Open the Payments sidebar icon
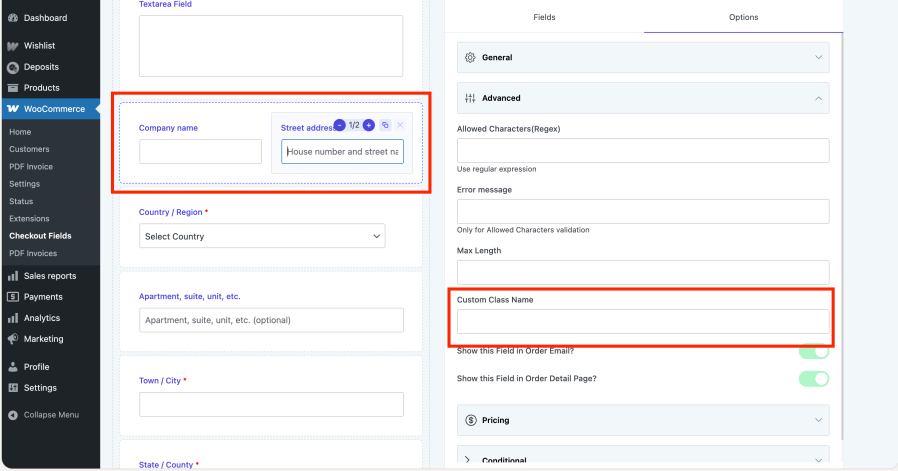The width and height of the screenshot is (898, 471). click(13, 297)
